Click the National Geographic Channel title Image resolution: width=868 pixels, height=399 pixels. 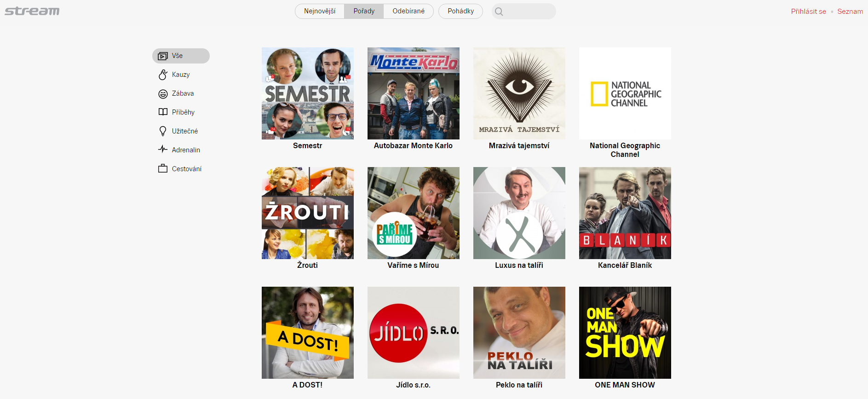pos(625,150)
